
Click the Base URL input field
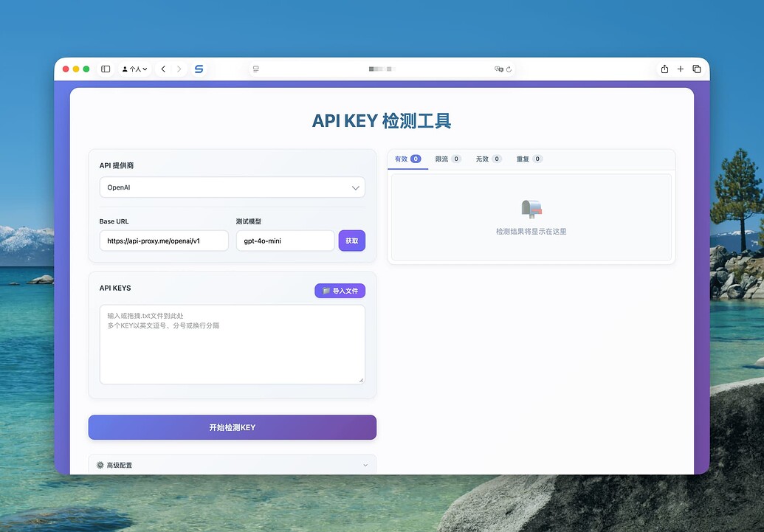pyautogui.click(x=164, y=241)
